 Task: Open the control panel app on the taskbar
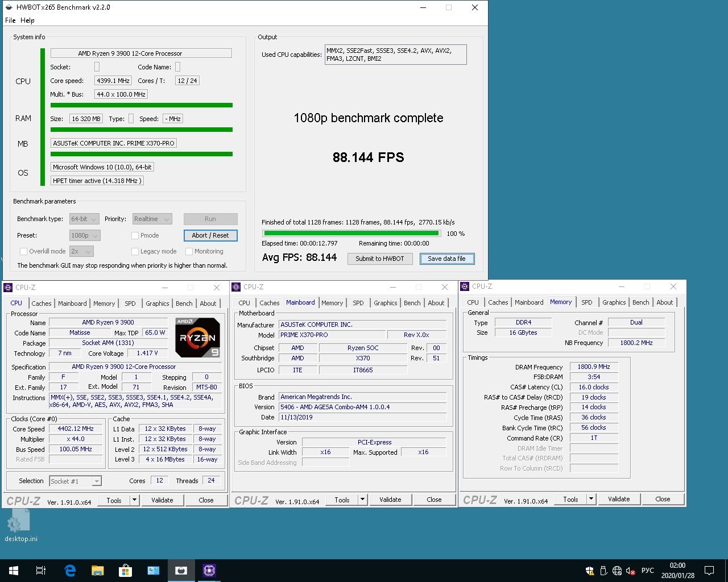pos(154,571)
